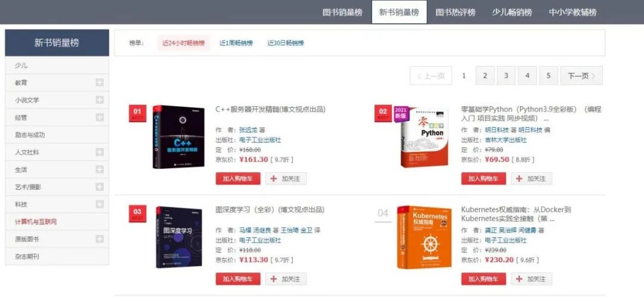Add the Kubernetes book to favorites with 加关注
Viewport: 644px width, 297px height.
(x=531, y=279)
